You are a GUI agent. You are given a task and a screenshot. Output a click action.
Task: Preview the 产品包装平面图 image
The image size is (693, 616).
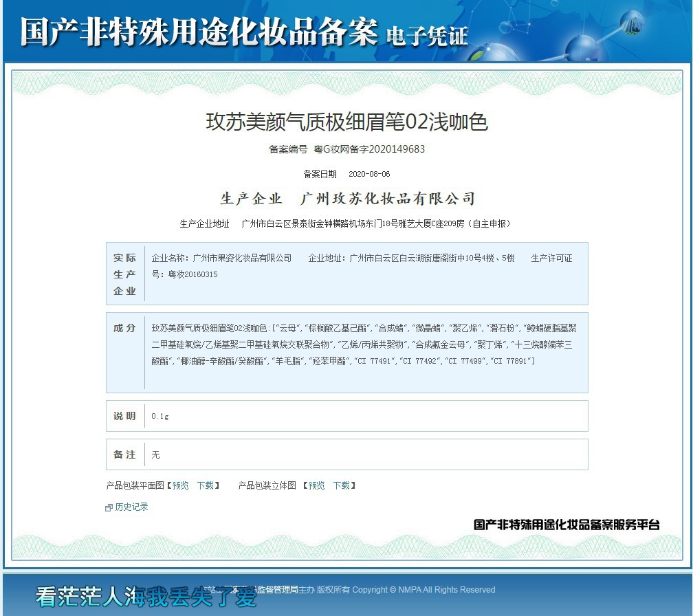180,485
